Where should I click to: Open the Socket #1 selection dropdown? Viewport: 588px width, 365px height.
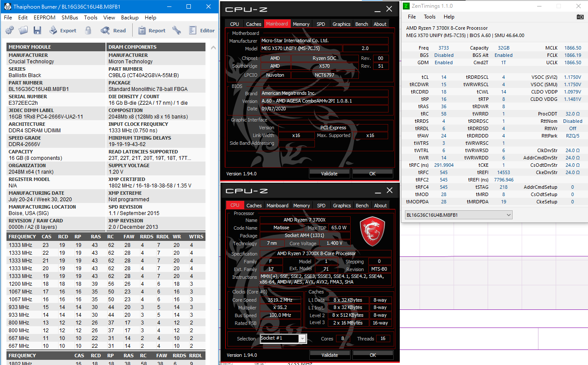pyautogui.click(x=302, y=339)
